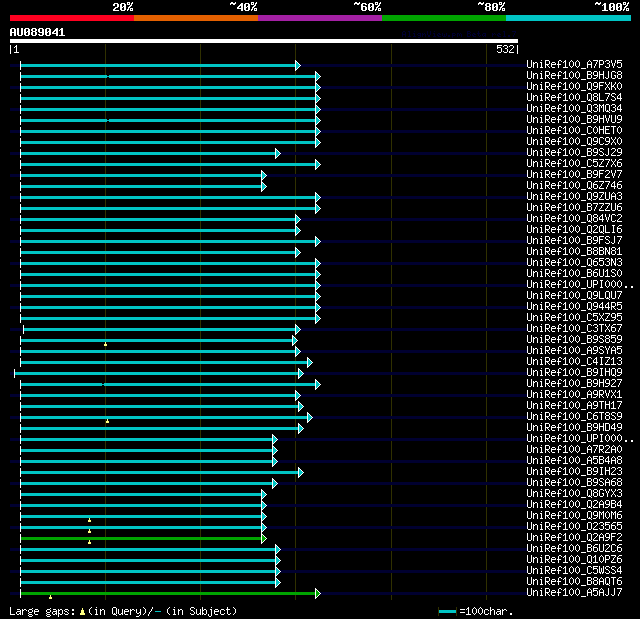Screen dimensions: 640x619
Task: Select the UniRef100_B9IH23 label
Action: tap(574, 472)
